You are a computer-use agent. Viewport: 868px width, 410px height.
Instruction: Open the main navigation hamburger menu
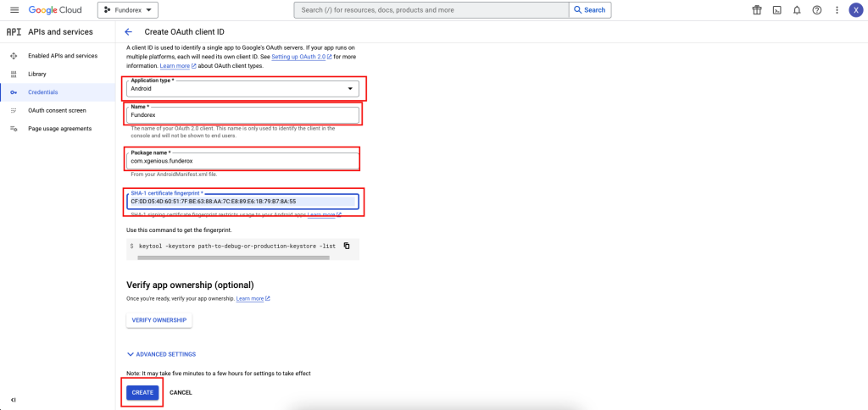pyautogui.click(x=14, y=10)
